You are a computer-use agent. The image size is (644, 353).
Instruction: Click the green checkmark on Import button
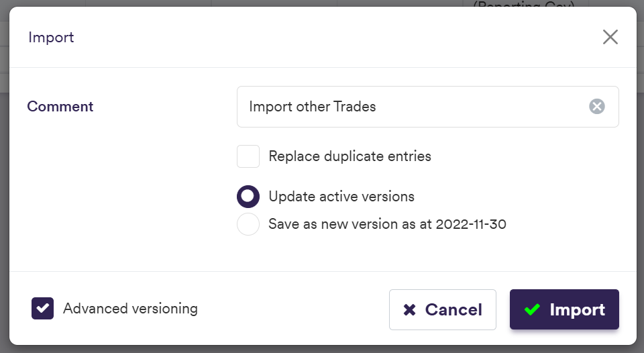pyautogui.click(x=533, y=309)
